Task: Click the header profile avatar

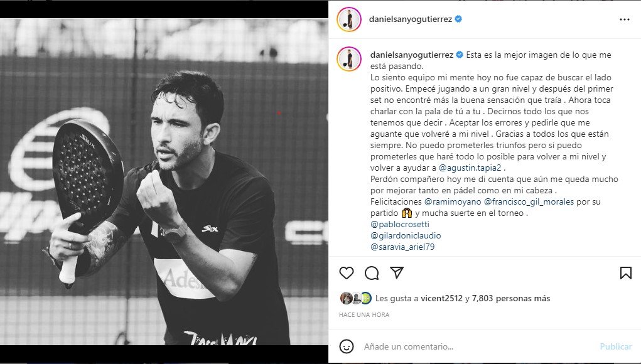Action: coord(348,19)
